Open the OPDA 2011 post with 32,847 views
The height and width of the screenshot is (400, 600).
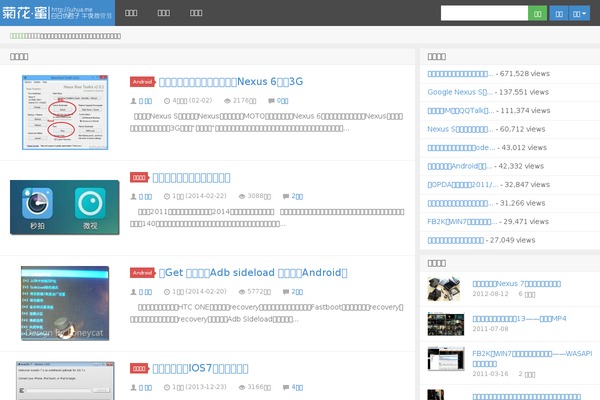pyautogui.click(x=463, y=184)
